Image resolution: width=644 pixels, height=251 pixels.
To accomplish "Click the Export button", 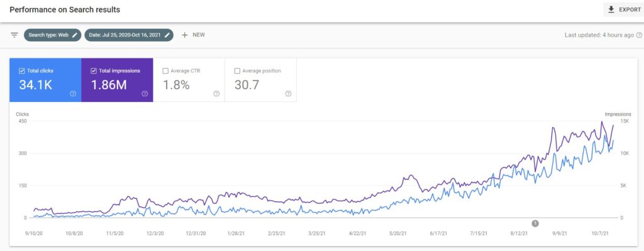I will (624, 9).
